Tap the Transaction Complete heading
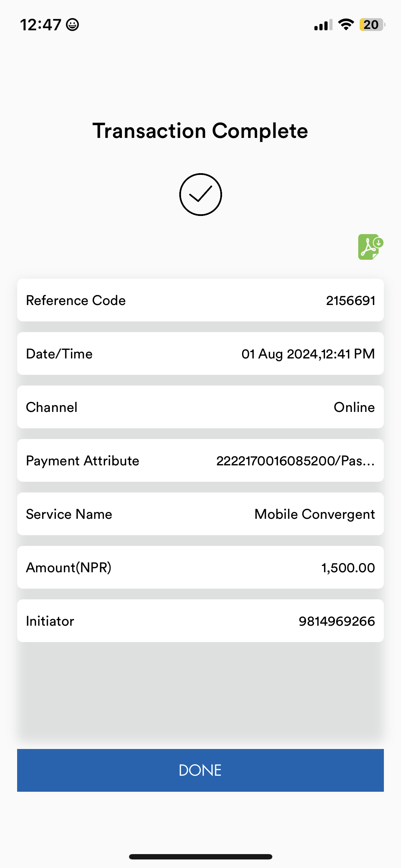401x868 pixels. point(200,131)
